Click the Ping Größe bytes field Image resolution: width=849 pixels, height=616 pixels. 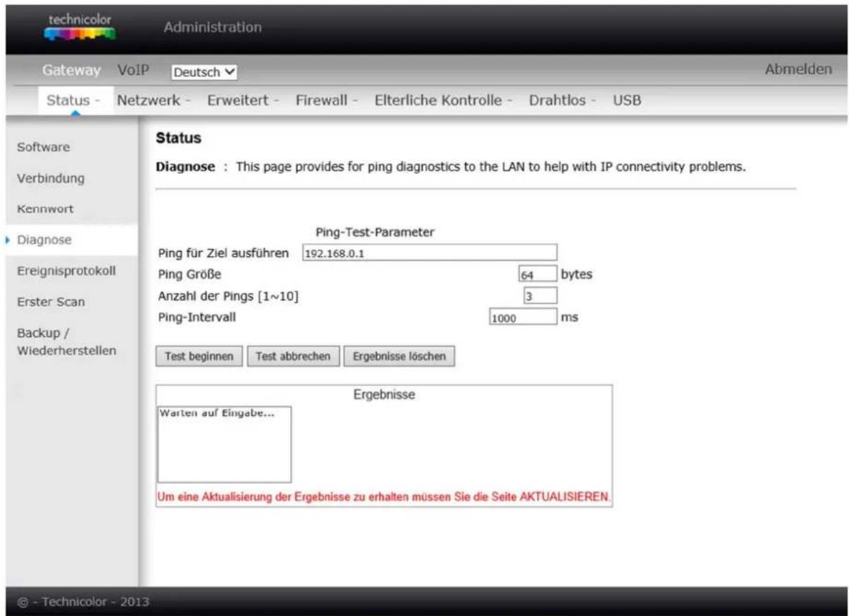pos(537,274)
